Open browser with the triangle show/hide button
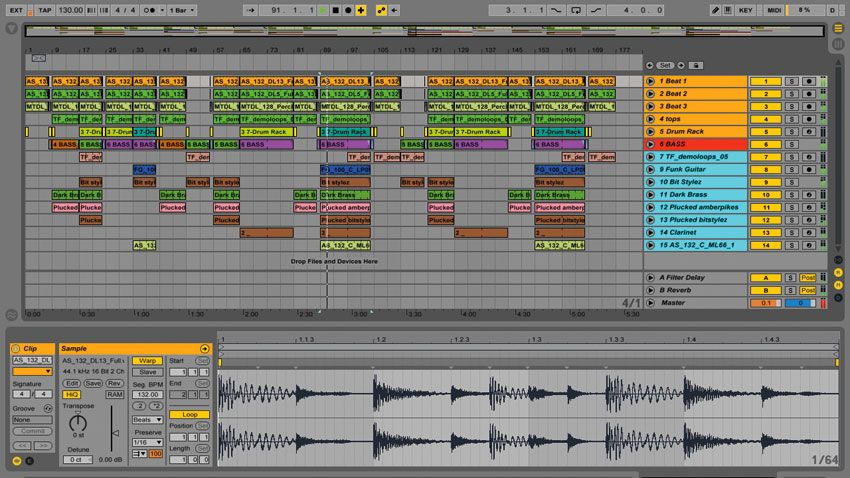Screen dimensions: 850x478 tap(11, 28)
